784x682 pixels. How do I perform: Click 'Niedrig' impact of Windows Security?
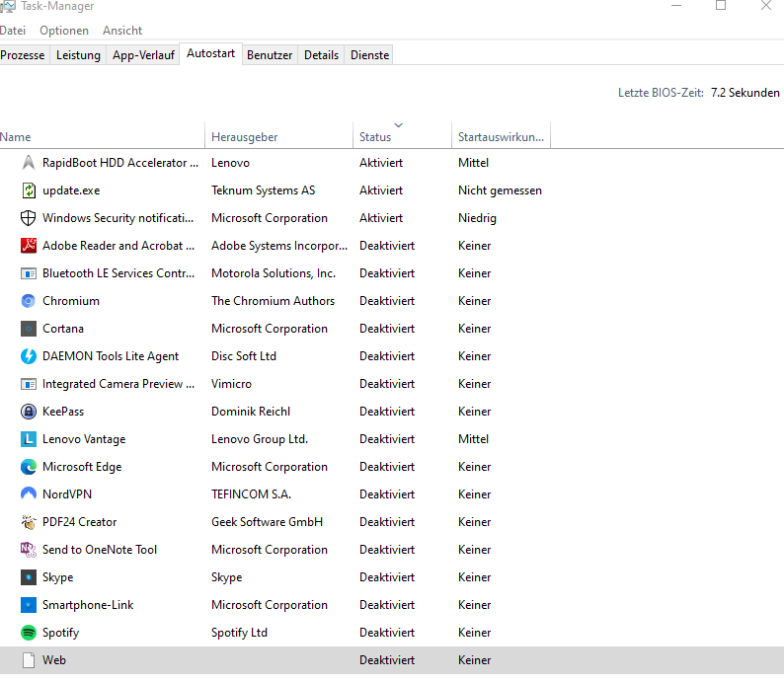477,218
